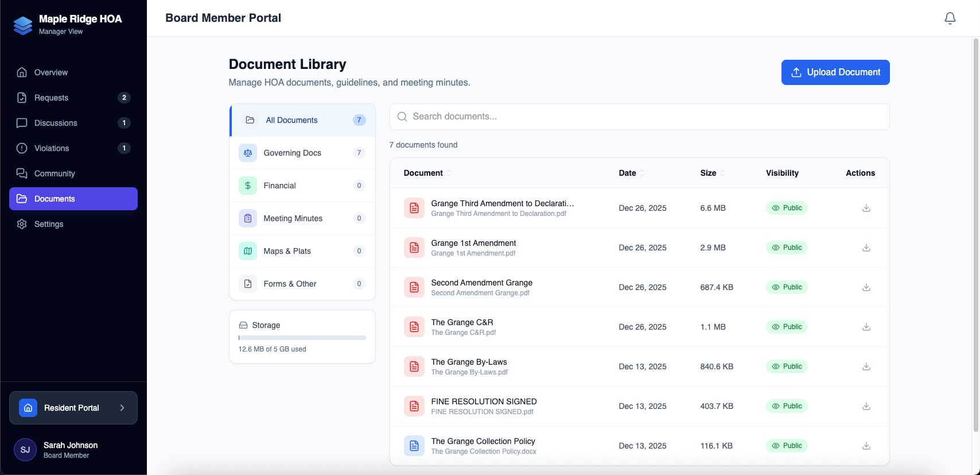Filter by Forms & Other category
Screen dimensions: 980x475
pyautogui.click(x=302, y=284)
